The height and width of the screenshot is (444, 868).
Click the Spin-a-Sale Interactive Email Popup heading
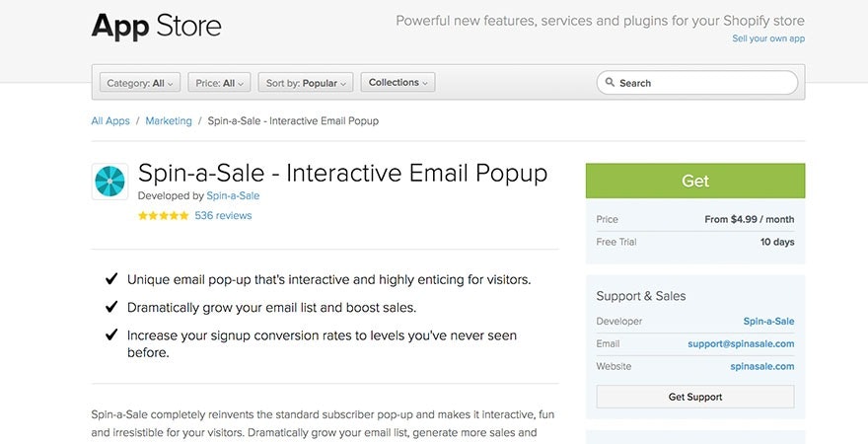click(342, 174)
